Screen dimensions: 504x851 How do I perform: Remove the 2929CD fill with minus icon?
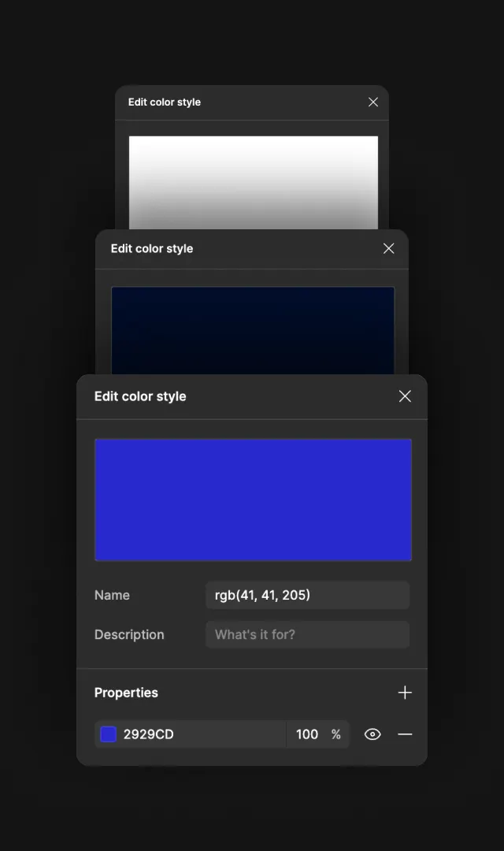[x=405, y=734]
